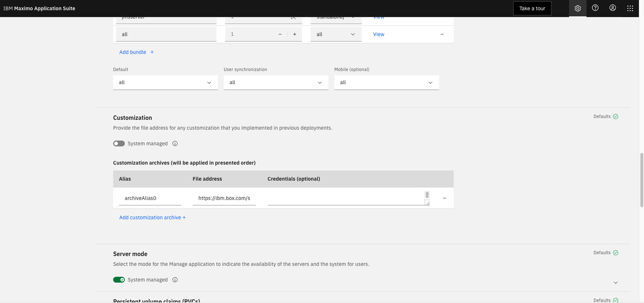
Task: Open the app switcher grid icon
Action: tap(630, 8)
